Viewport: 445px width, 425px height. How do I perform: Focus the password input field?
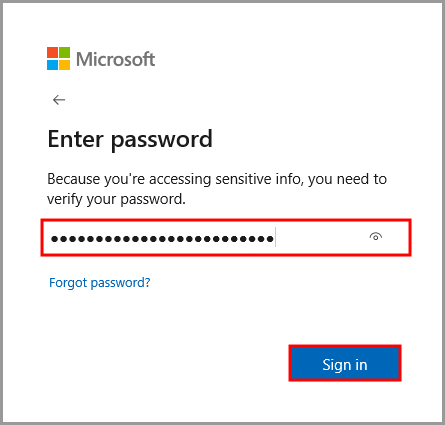(x=226, y=238)
